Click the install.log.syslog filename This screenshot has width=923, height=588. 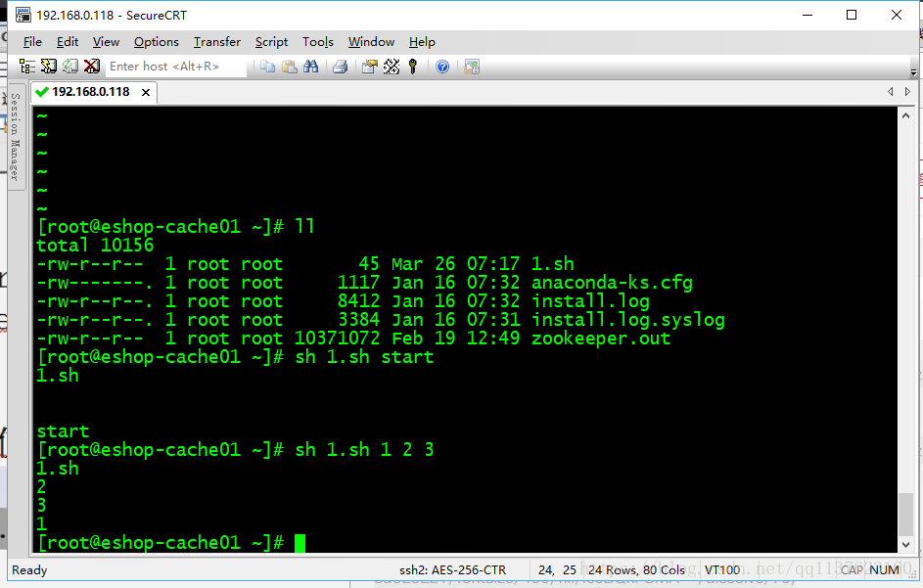click(x=627, y=320)
